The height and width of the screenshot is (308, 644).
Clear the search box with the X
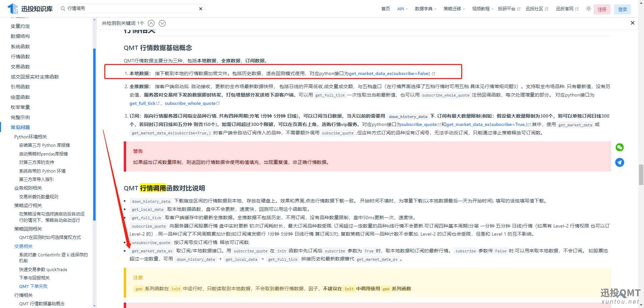pos(201,9)
